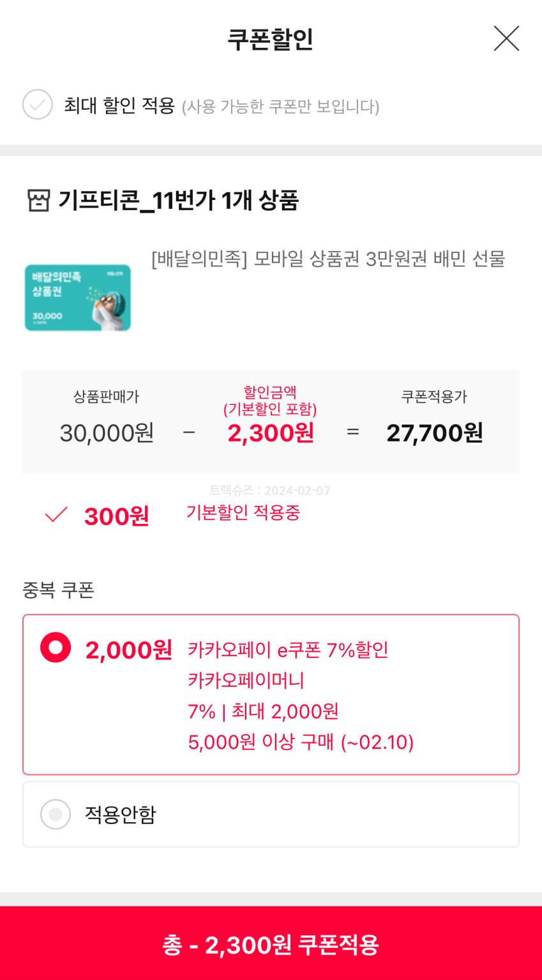
Task: Click the 모바일 상품권 3만원권 product title
Action: pyautogui.click(x=328, y=259)
